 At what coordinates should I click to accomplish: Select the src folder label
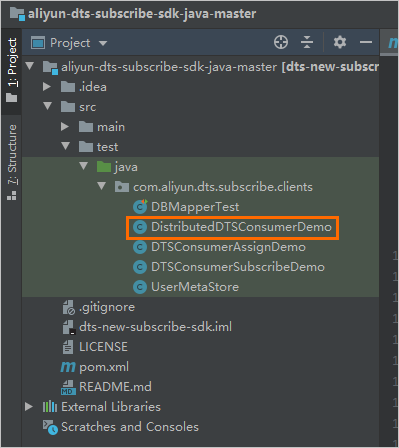(x=87, y=107)
